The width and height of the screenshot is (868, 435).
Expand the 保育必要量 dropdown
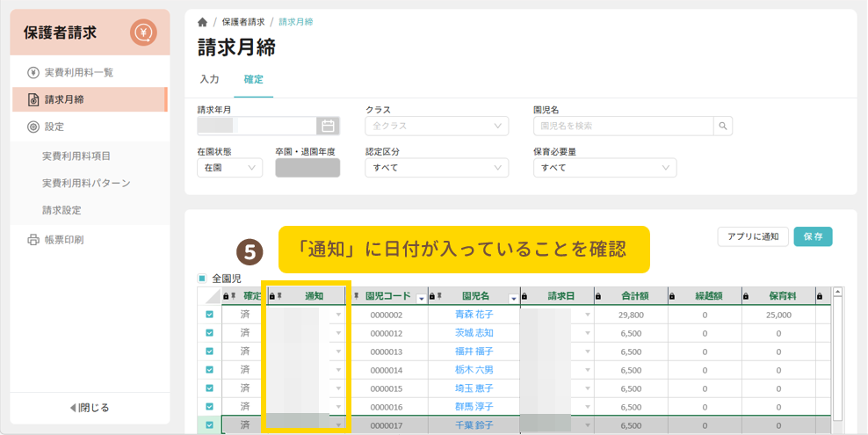tap(604, 167)
